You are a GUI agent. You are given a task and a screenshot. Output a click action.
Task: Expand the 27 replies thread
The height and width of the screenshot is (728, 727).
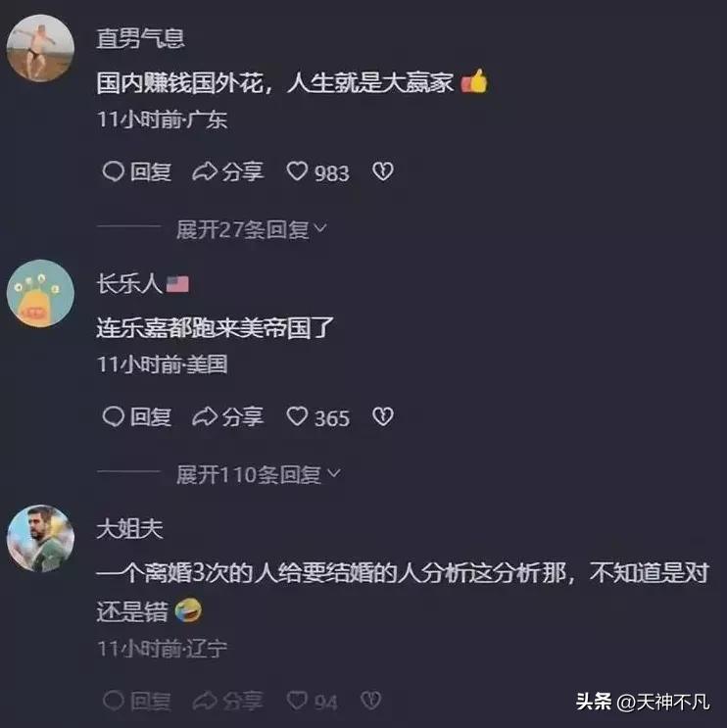[x=251, y=229]
